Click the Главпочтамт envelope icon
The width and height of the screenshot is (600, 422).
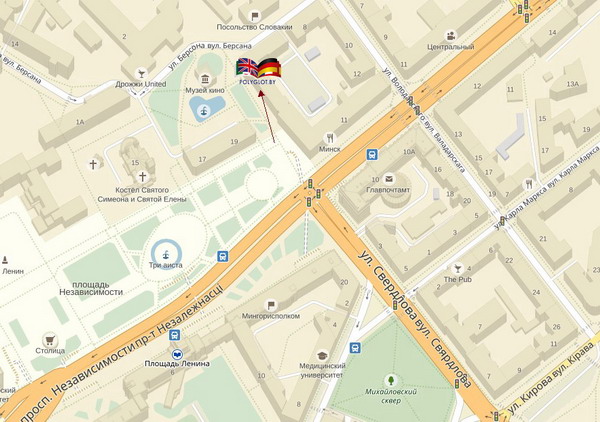pos(389,179)
